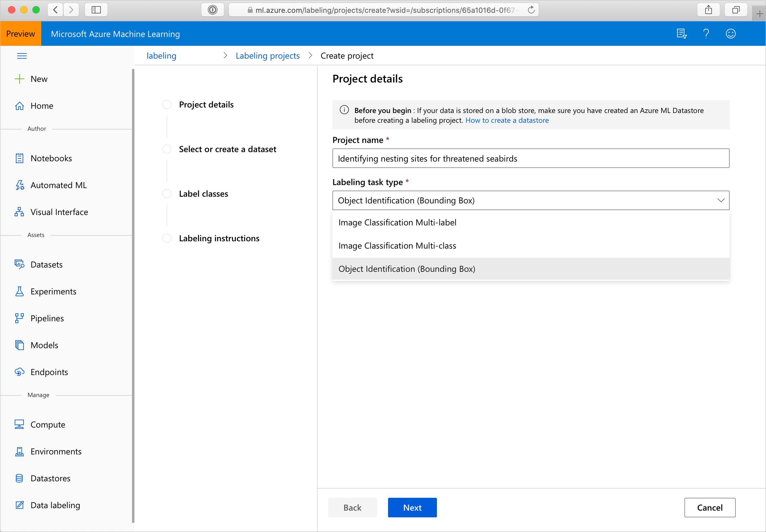The image size is (766, 532).
Task: Select the Labeling instructions step circle
Action: click(x=167, y=238)
